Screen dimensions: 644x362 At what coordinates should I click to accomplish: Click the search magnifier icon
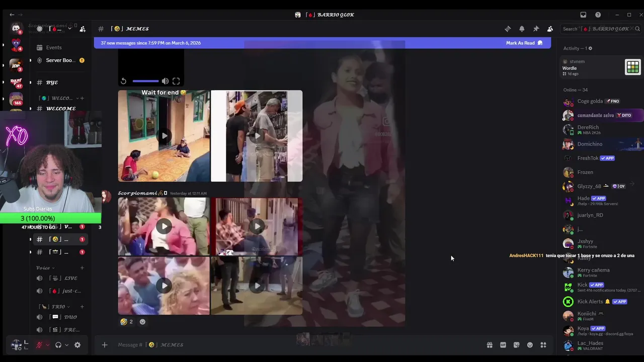pyautogui.click(x=637, y=29)
